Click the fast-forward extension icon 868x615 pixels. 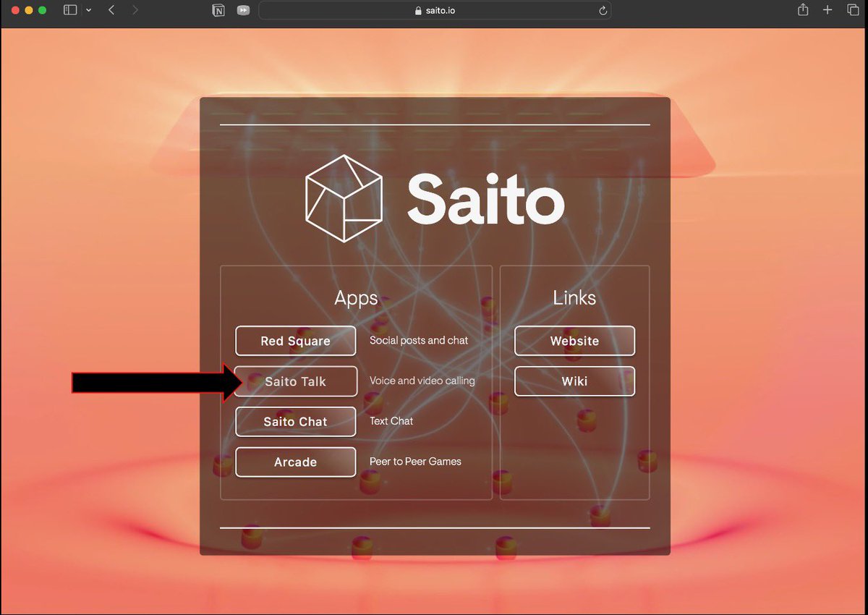(x=243, y=10)
